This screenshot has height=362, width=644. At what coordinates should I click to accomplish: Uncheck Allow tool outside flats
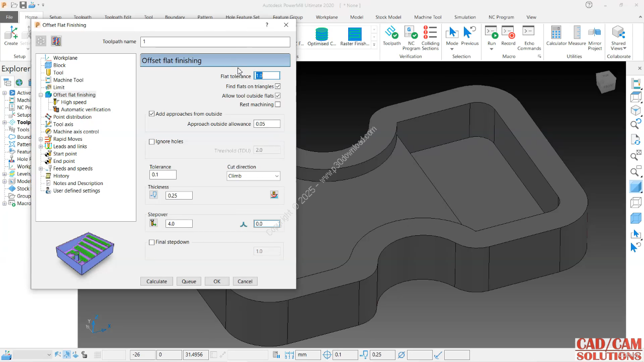click(x=278, y=96)
